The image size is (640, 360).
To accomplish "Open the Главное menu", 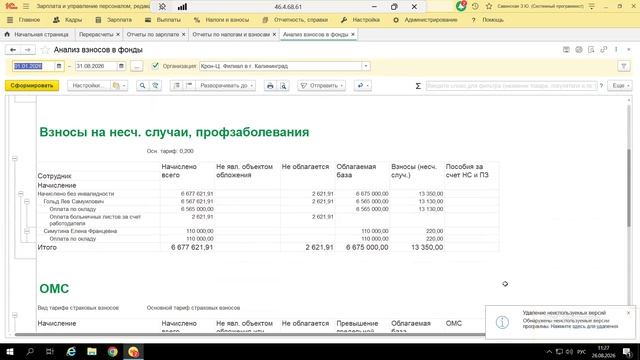I will tap(24, 20).
